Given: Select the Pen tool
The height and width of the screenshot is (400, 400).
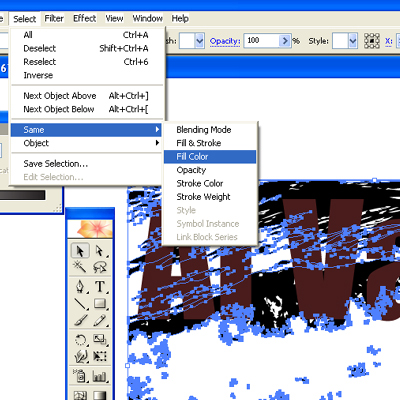Looking at the screenshot, I should (x=80, y=286).
